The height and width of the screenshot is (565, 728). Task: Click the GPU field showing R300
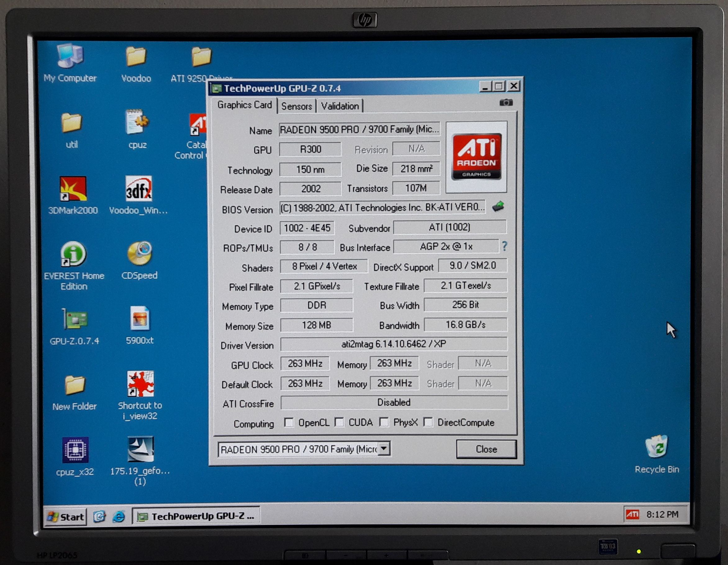coord(310,149)
